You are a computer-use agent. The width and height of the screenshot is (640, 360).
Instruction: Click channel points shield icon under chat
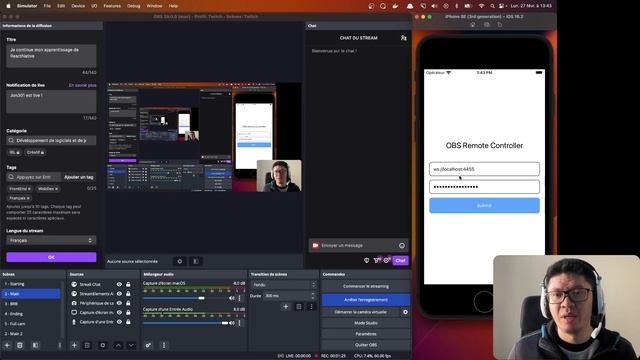tap(367, 260)
